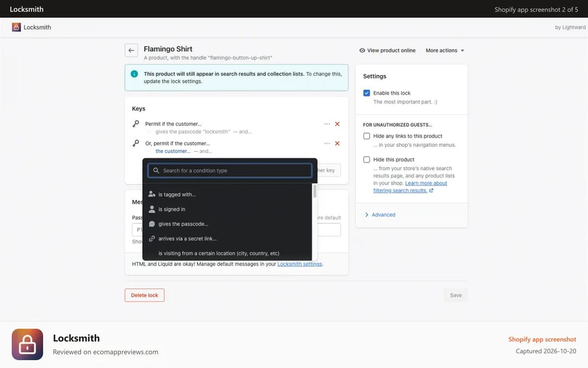Open the three-dot menu for passcode key
This screenshot has width=588, height=368.
327,124
